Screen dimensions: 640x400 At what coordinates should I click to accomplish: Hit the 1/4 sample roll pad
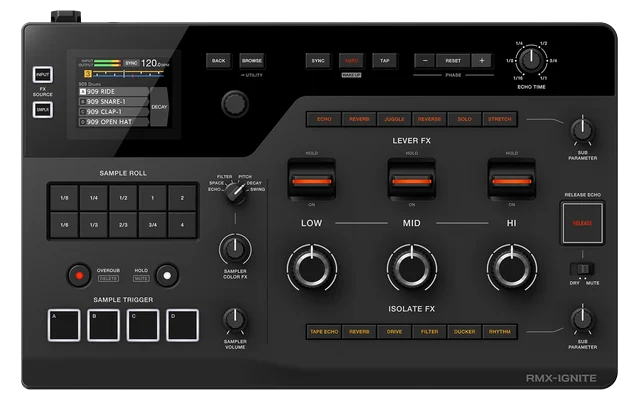tap(94, 198)
